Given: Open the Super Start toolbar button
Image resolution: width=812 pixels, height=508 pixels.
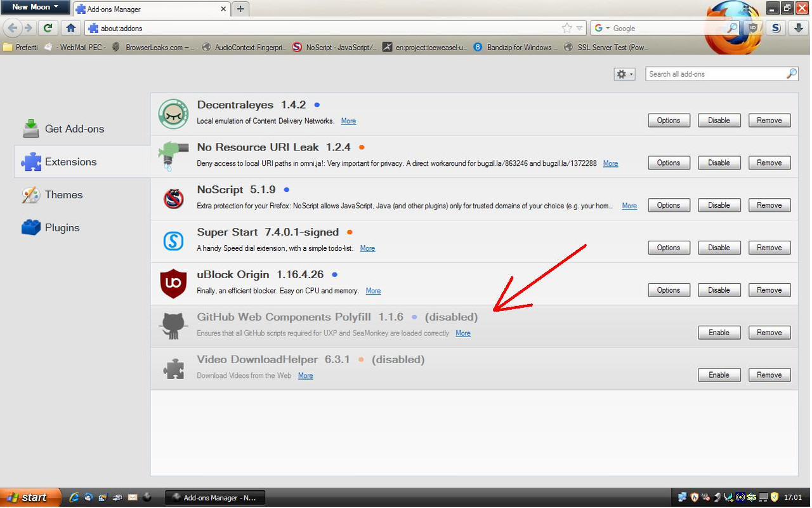Looking at the screenshot, I should [x=776, y=28].
